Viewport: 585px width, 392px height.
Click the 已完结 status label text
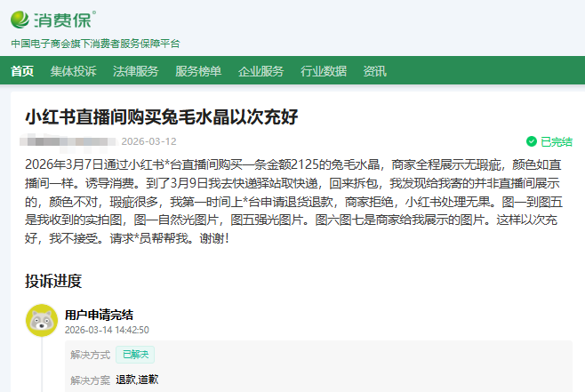click(x=557, y=141)
